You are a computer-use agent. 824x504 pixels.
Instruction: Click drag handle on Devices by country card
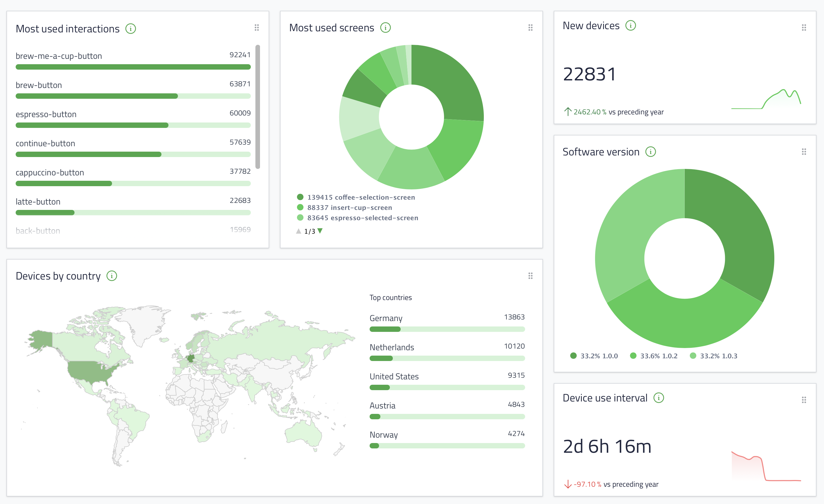[x=530, y=276]
